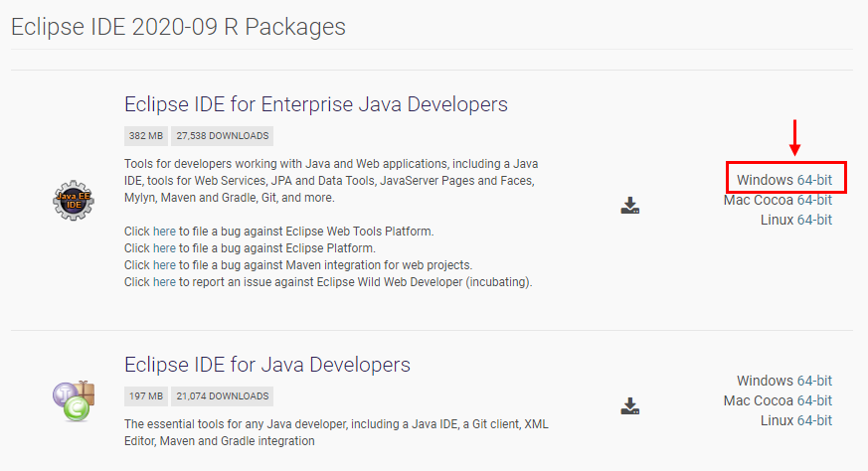The width and height of the screenshot is (868, 471).
Task: Open Eclipse IDE for Java Developers title
Action: click(267, 365)
